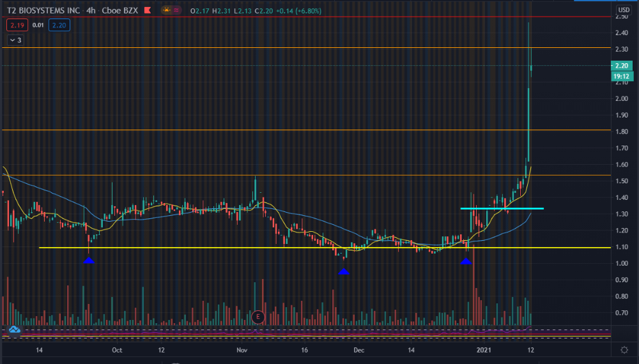Open the earnings 'E' marker
Image resolution: width=639 pixels, height=364 pixels.
(258, 316)
